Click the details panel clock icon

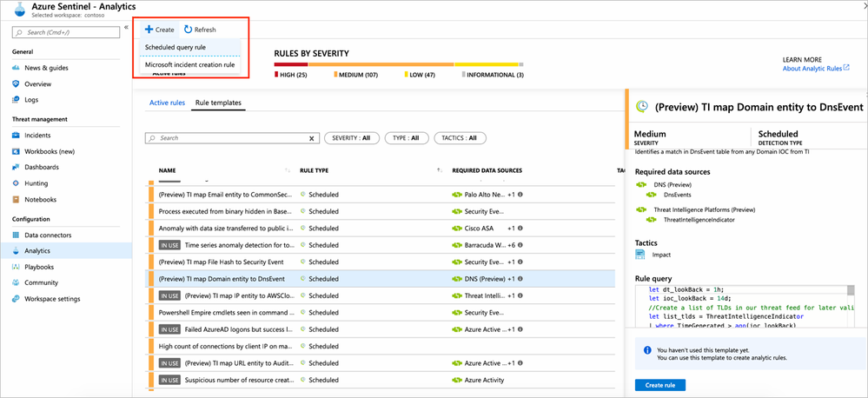(642, 107)
